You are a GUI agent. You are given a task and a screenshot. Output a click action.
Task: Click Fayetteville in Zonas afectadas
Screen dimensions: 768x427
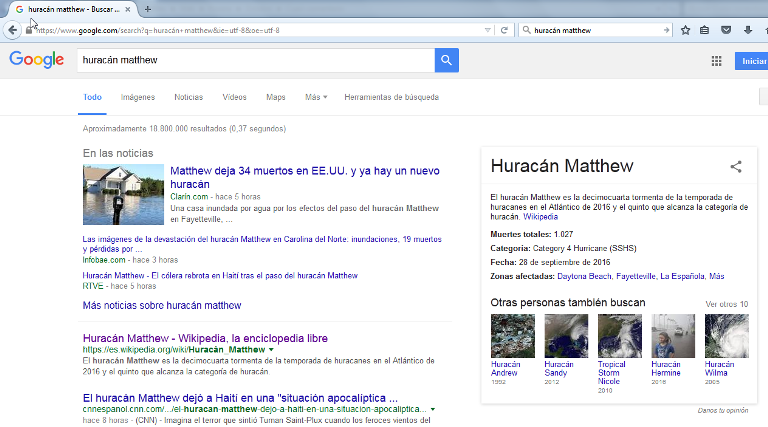pos(636,276)
